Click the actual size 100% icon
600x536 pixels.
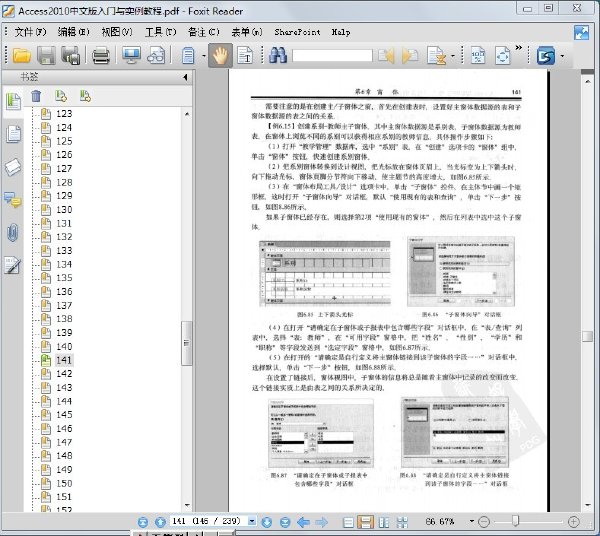(478, 56)
